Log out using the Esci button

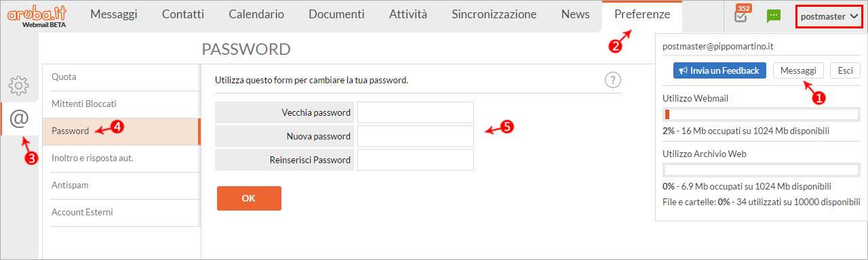[x=845, y=70]
